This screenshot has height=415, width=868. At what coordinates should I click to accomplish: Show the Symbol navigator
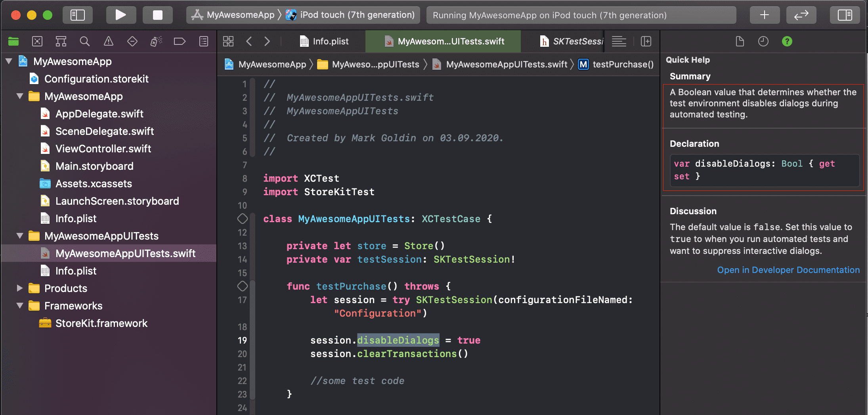(x=61, y=41)
